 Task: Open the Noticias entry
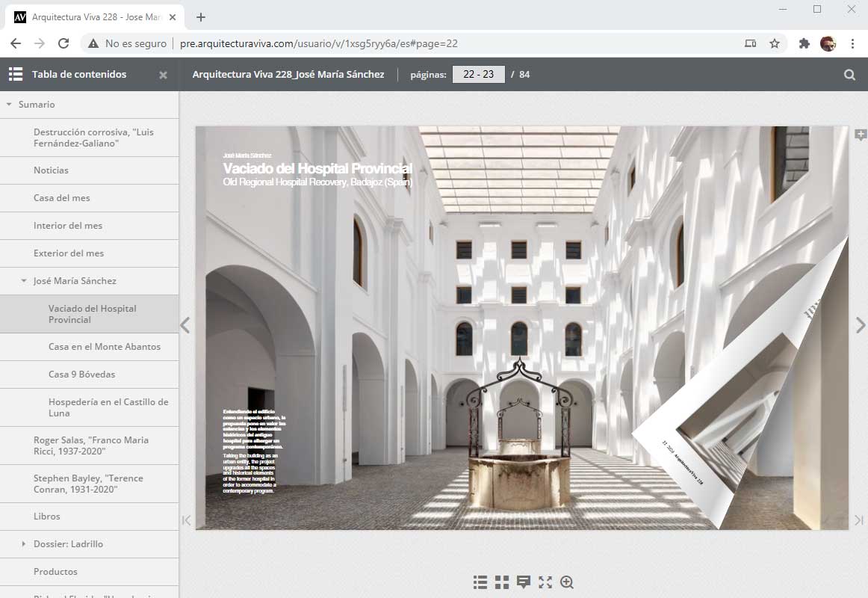[51, 170]
